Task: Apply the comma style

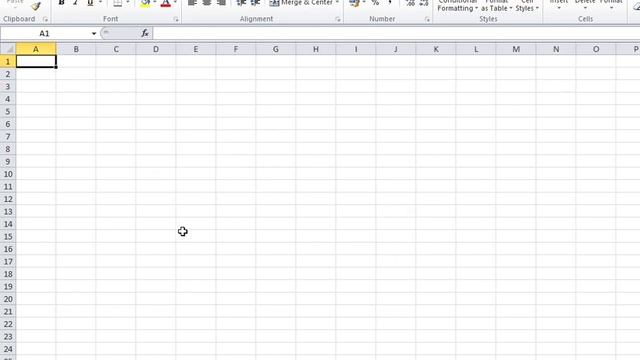Action: tap(390, 3)
